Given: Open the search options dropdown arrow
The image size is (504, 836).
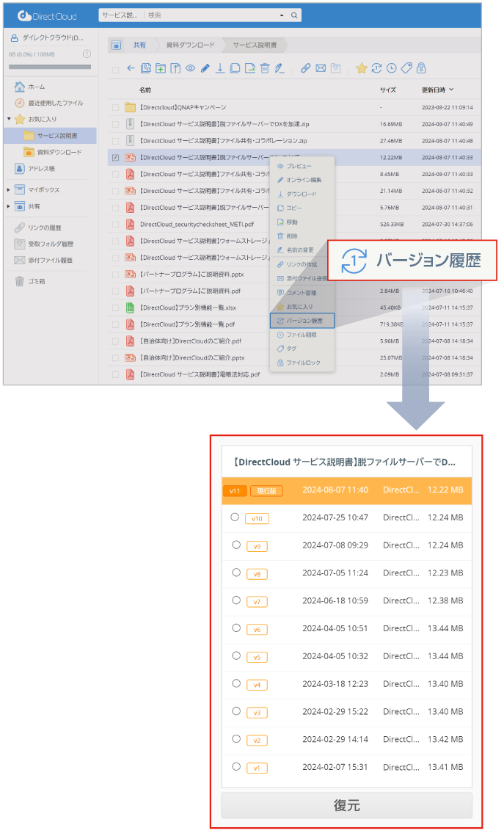Looking at the screenshot, I should coord(282,15).
